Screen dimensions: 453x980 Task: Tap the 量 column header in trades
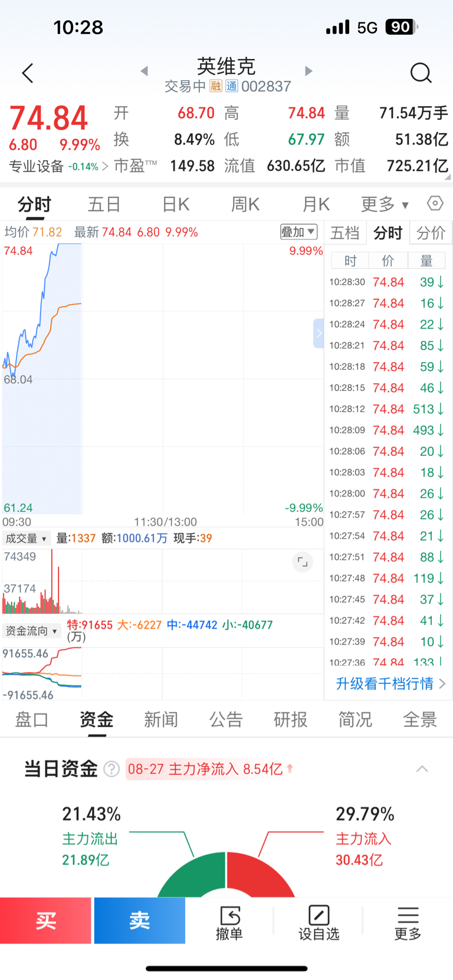[x=426, y=261]
